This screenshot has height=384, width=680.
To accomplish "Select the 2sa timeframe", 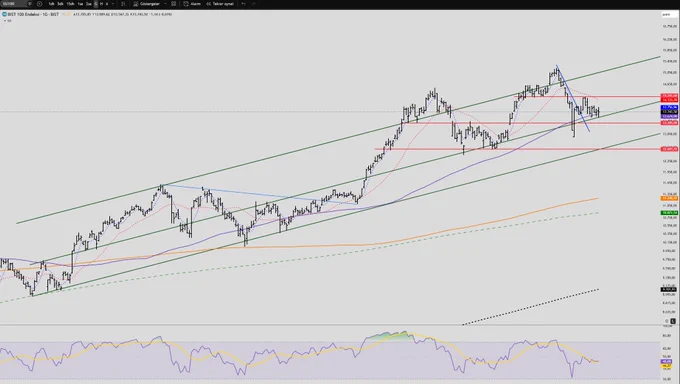I will click(88, 4).
